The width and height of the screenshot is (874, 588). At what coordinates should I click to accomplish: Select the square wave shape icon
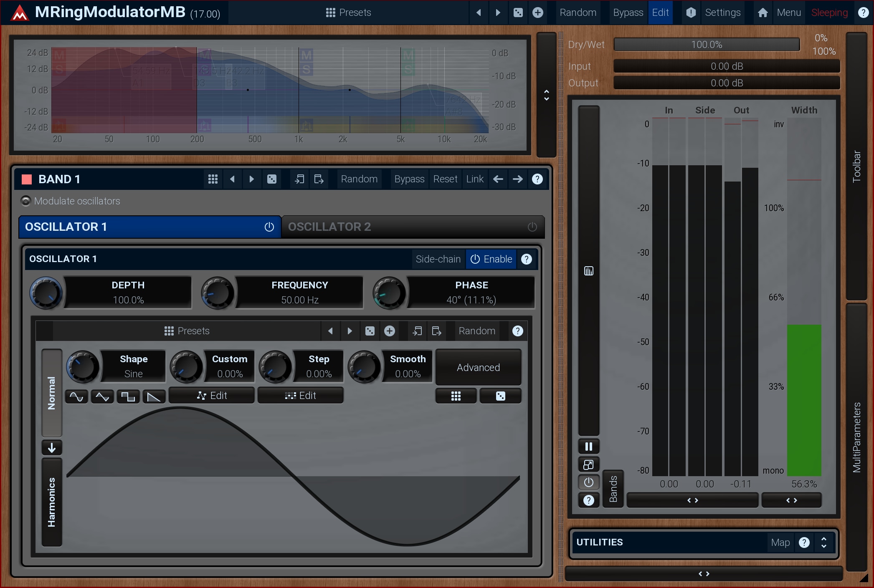tap(128, 396)
